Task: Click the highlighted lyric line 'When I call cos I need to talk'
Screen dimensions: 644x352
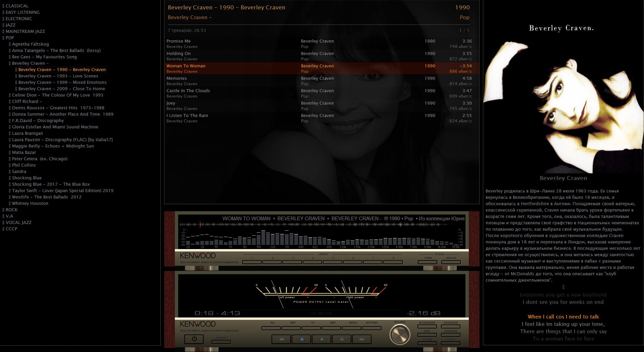Action: 563,317
